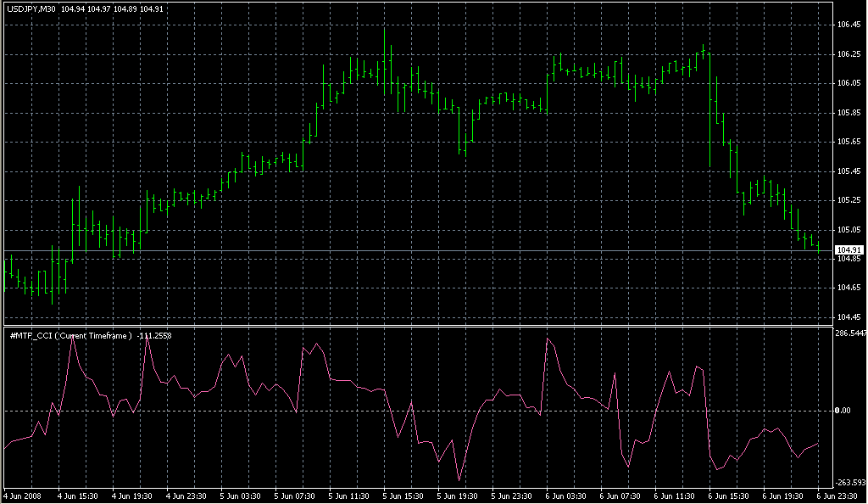Click the 104.65 price scale label
This screenshot has width=868, height=504.
pyautogui.click(x=849, y=288)
